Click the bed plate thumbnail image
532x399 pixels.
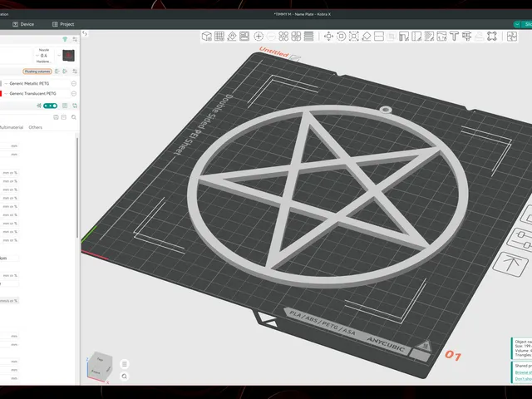pos(68,56)
